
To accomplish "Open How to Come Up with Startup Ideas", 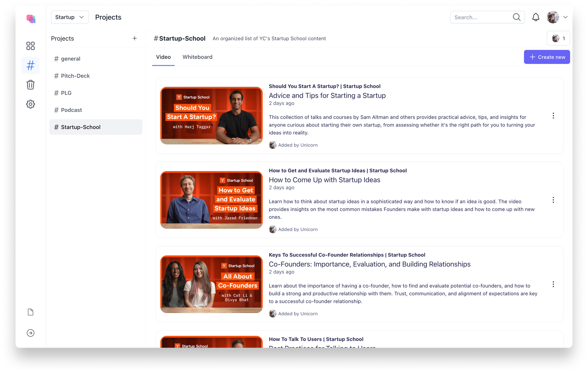I will [324, 180].
